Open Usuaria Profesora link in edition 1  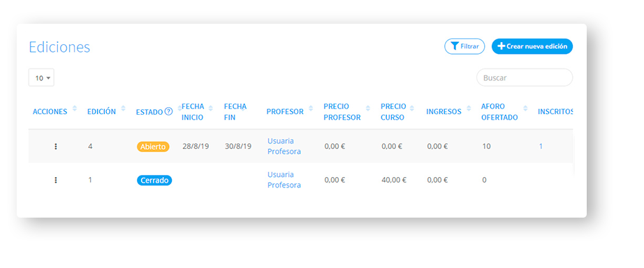click(x=284, y=180)
